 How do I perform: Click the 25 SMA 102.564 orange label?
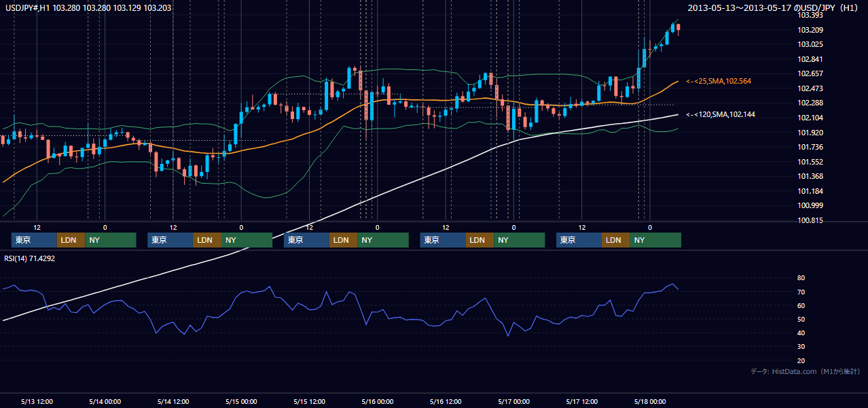719,81
